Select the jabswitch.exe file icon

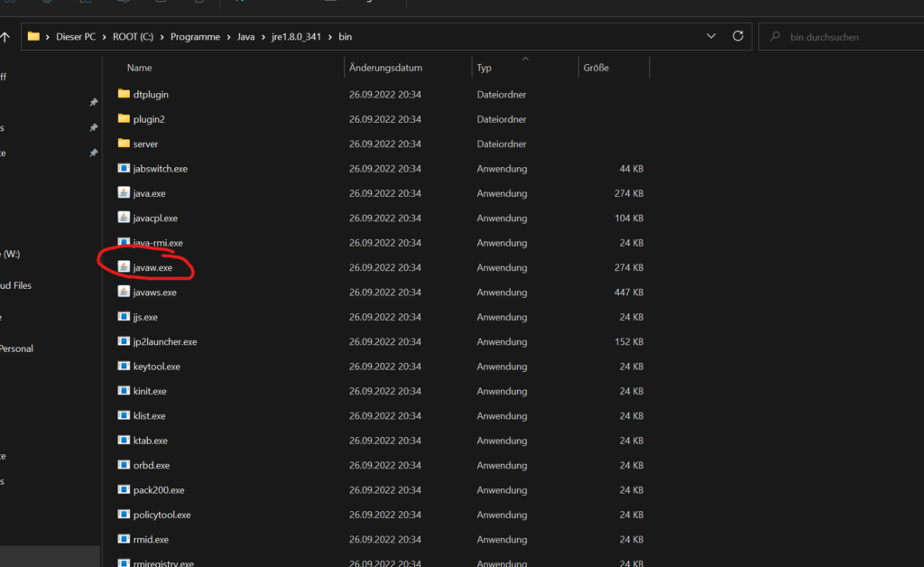click(124, 169)
